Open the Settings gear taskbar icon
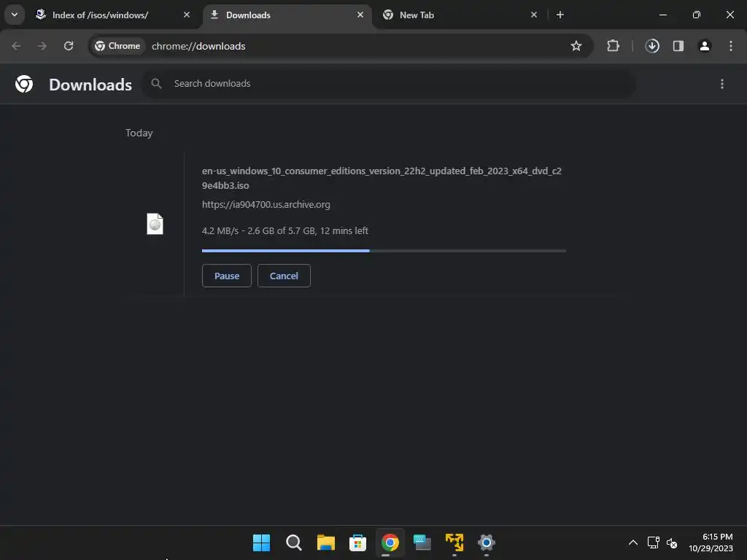The height and width of the screenshot is (560, 747). 487,542
